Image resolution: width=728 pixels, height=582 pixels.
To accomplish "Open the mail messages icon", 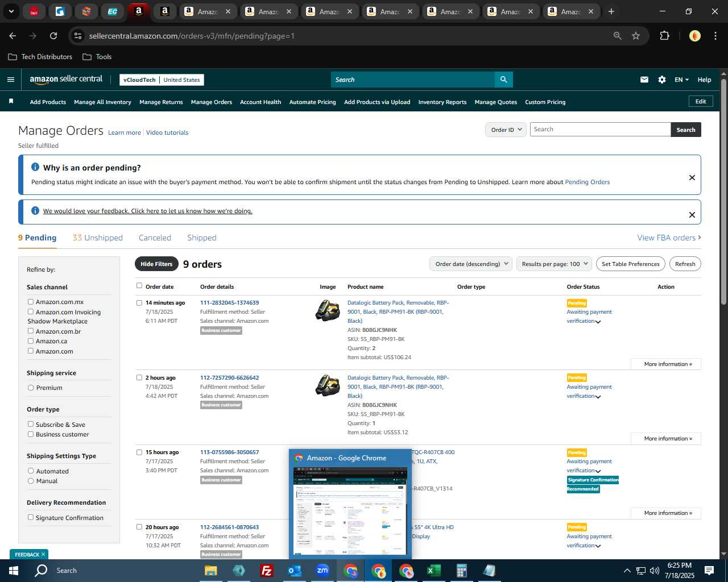I will point(644,80).
